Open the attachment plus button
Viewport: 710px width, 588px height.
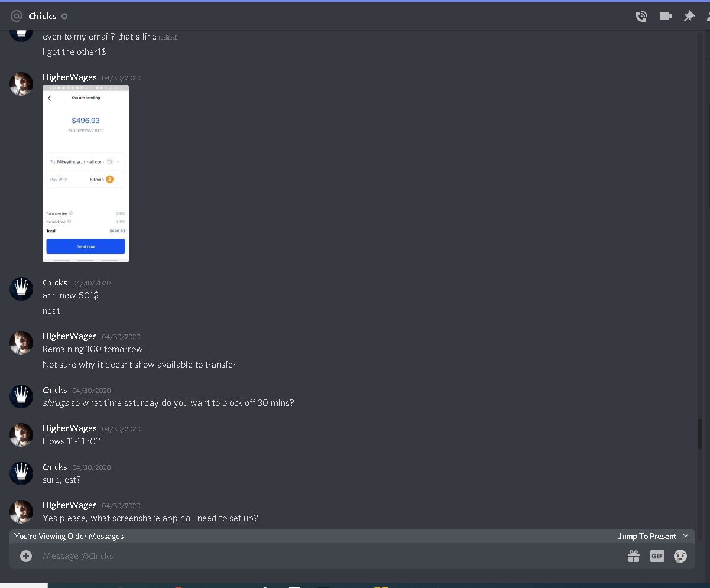pos(26,556)
